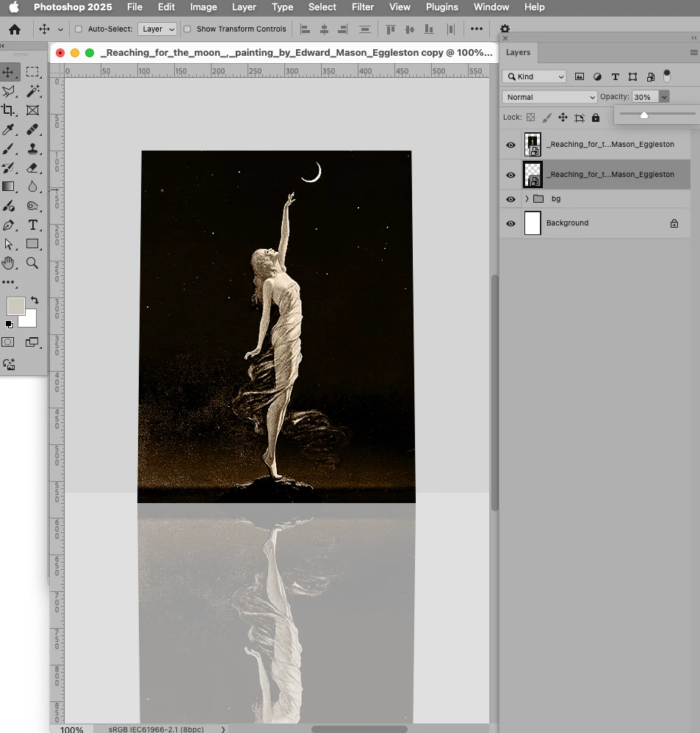The width and height of the screenshot is (700, 733).
Task: Select the Rectangle shape tool
Action: [x=32, y=244]
